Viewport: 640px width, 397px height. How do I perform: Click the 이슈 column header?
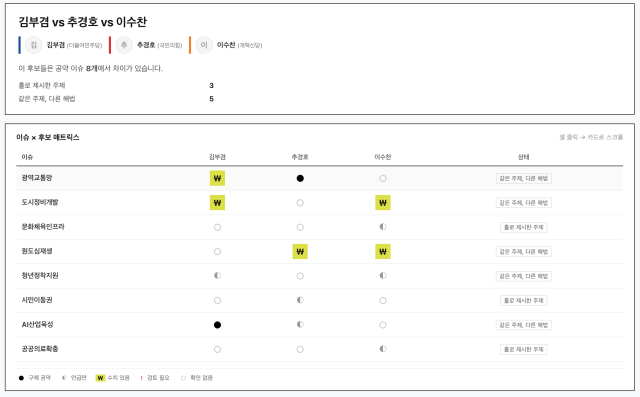click(27, 157)
